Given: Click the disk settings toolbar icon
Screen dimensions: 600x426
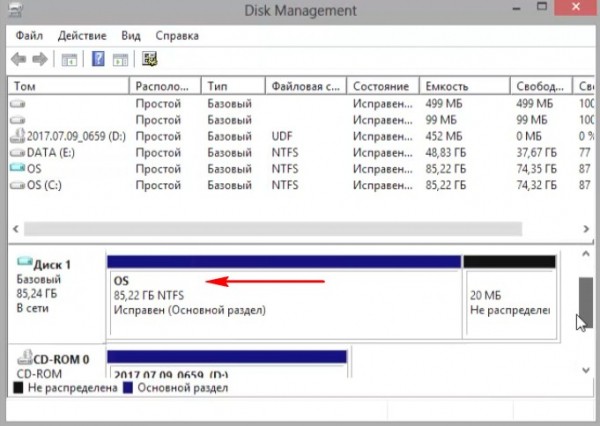Looking at the screenshot, I should [149, 59].
